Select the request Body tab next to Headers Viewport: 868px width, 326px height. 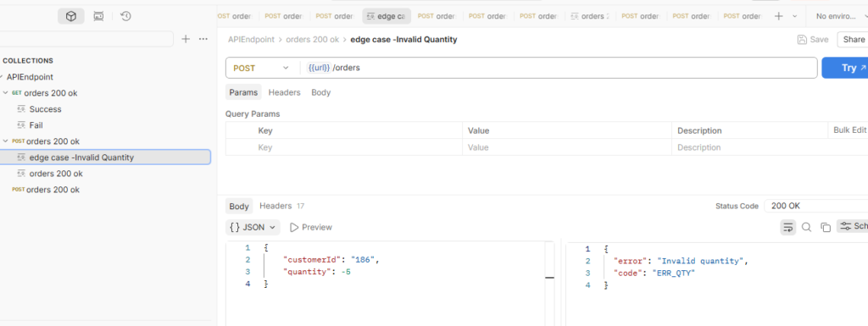tap(321, 92)
